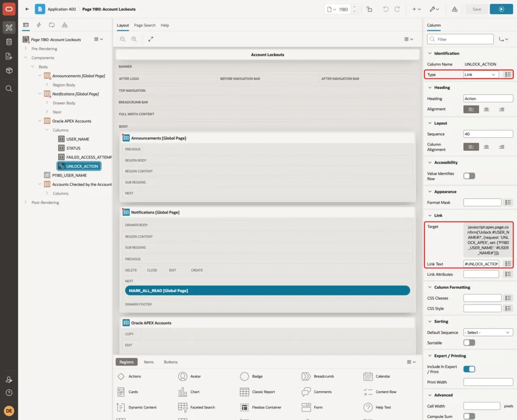
Task: Click the Link Target value button
Action: pos(488,240)
